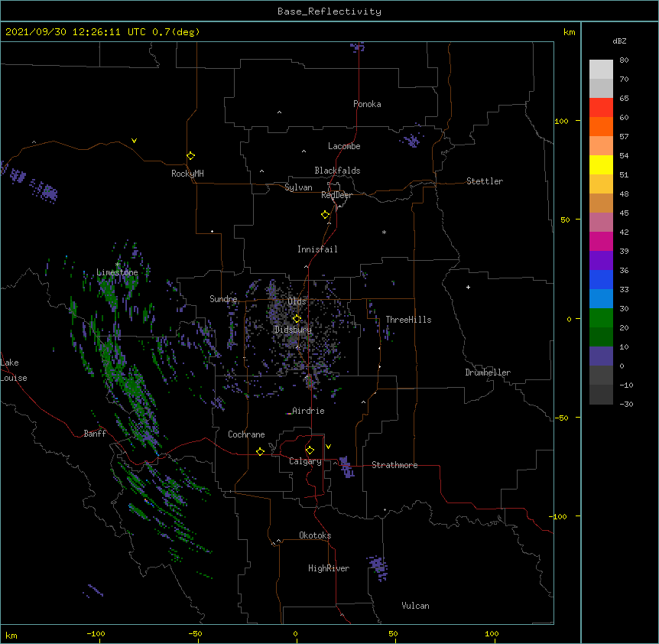Click the Airdrie city label
This screenshot has width=659, height=644.
[x=308, y=411]
